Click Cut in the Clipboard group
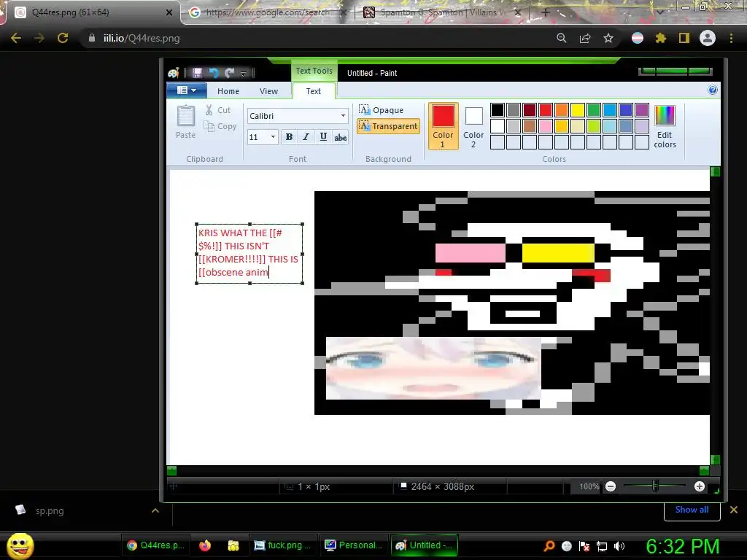 click(x=218, y=110)
